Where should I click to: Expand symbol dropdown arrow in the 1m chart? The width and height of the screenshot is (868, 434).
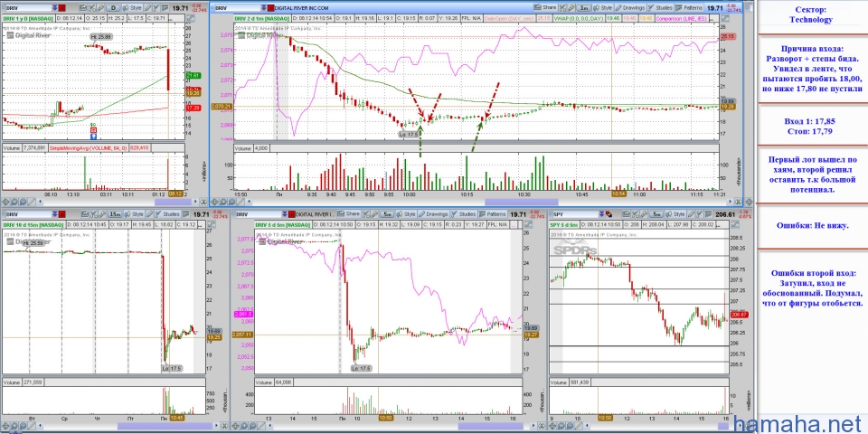pyautogui.click(x=263, y=8)
